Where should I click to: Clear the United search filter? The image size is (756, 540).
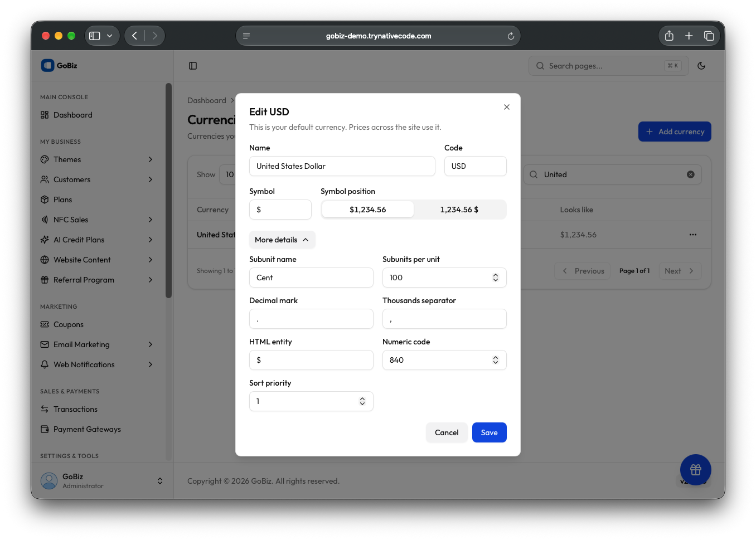click(x=691, y=174)
